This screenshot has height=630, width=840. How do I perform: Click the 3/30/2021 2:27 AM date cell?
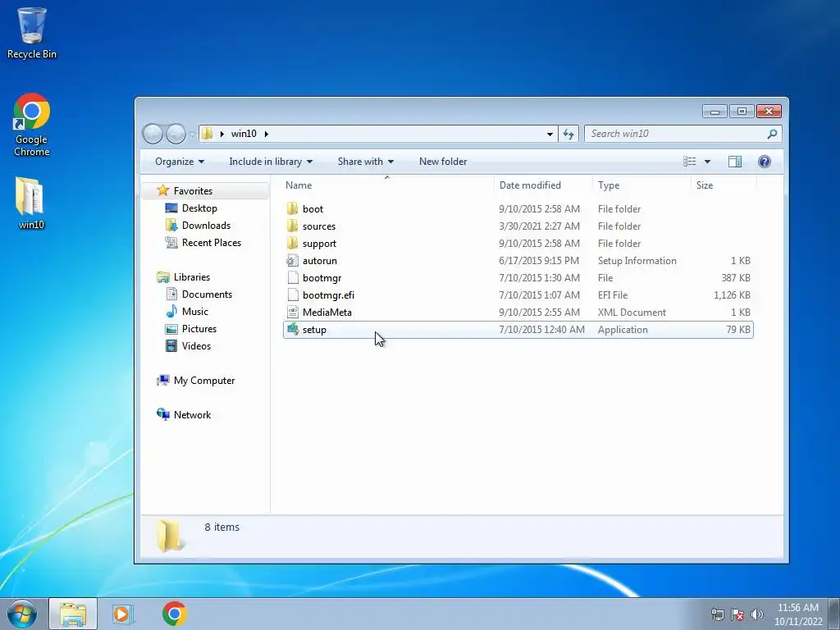[x=540, y=226]
